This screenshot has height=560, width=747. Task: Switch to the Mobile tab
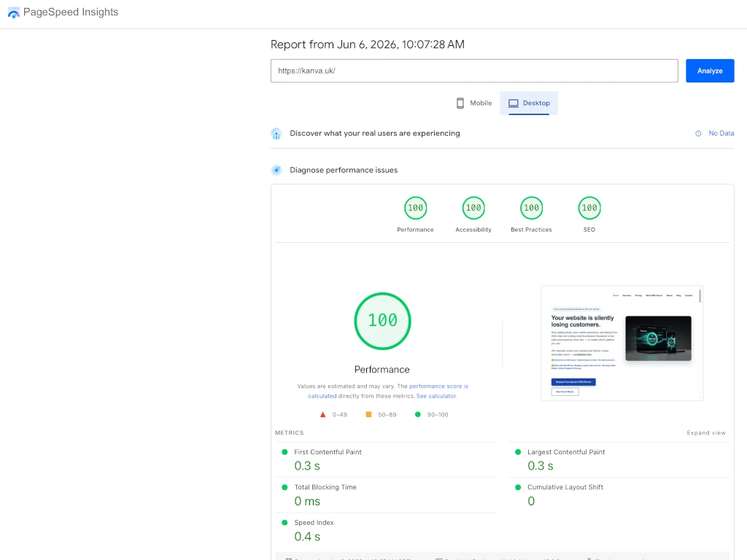tap(473, 103)
